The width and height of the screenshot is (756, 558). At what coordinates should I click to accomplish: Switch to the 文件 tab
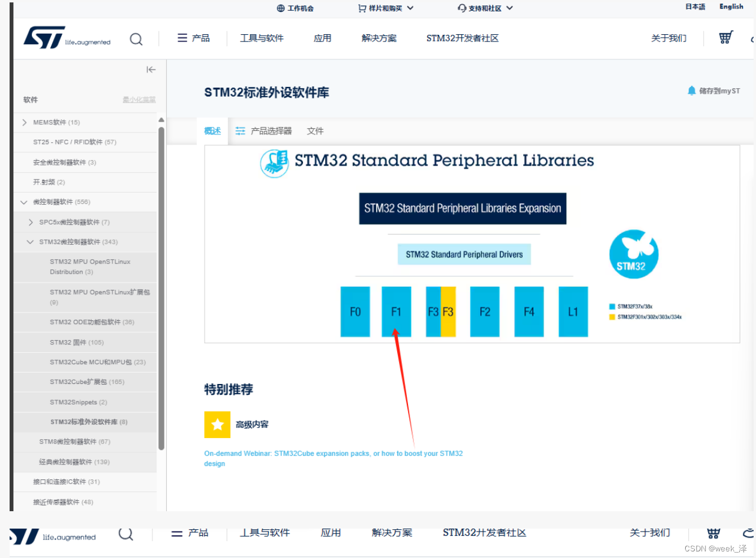(315, 131)
